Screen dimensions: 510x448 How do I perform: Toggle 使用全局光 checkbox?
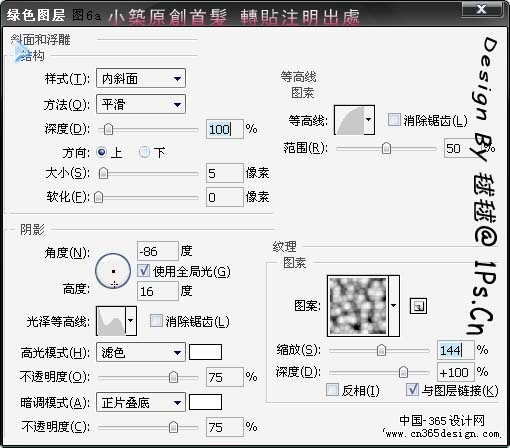click(x=144, y=271)
